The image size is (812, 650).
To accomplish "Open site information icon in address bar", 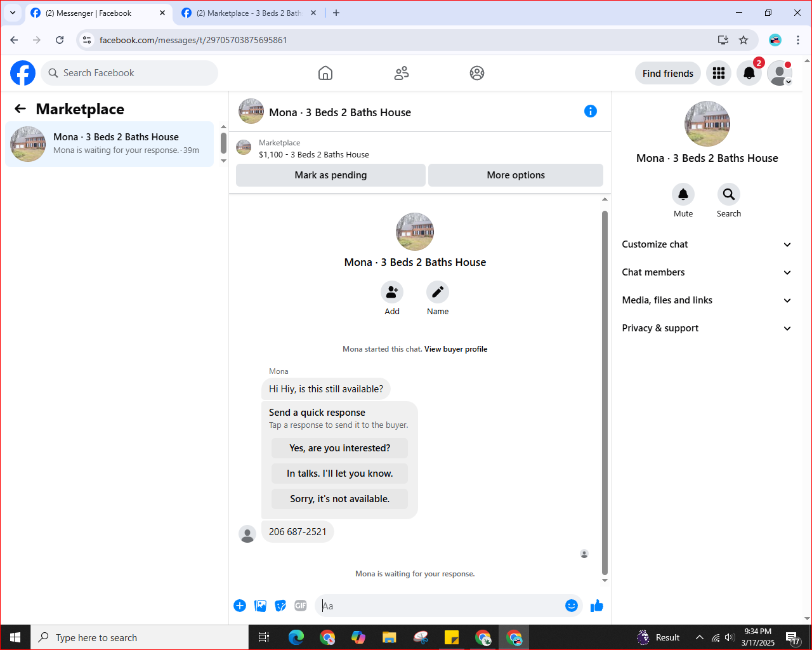I will (x=87, y=40).
